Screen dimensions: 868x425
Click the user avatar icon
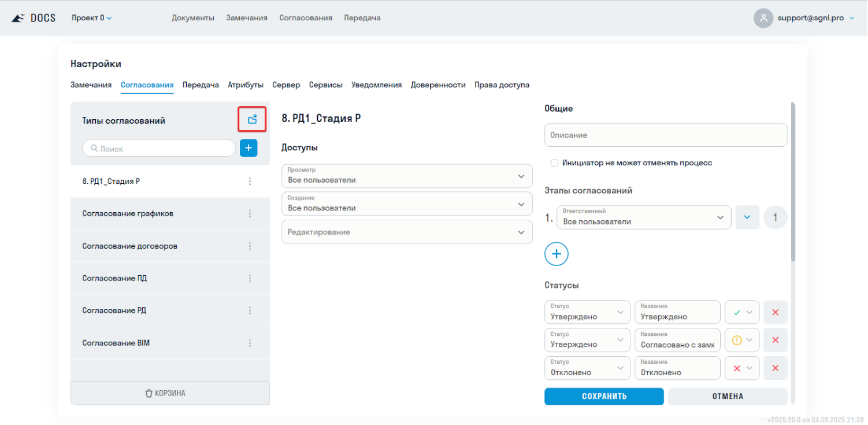pos(763,18)
